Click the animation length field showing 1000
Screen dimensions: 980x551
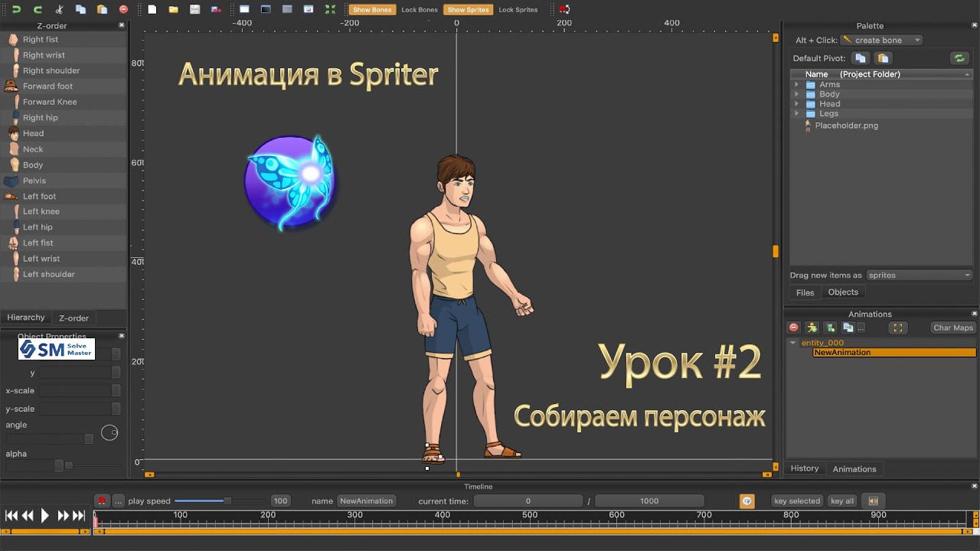(649, 501)
